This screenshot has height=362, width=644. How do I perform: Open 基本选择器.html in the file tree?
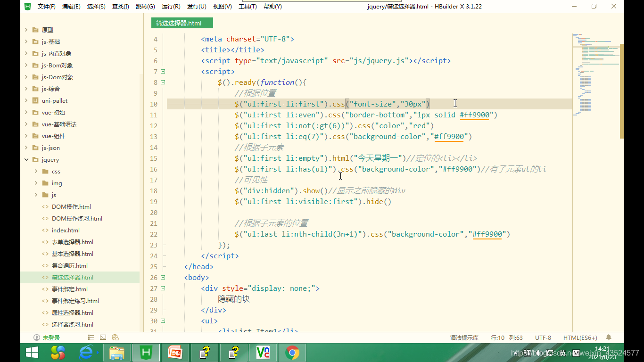click(73, 254)
